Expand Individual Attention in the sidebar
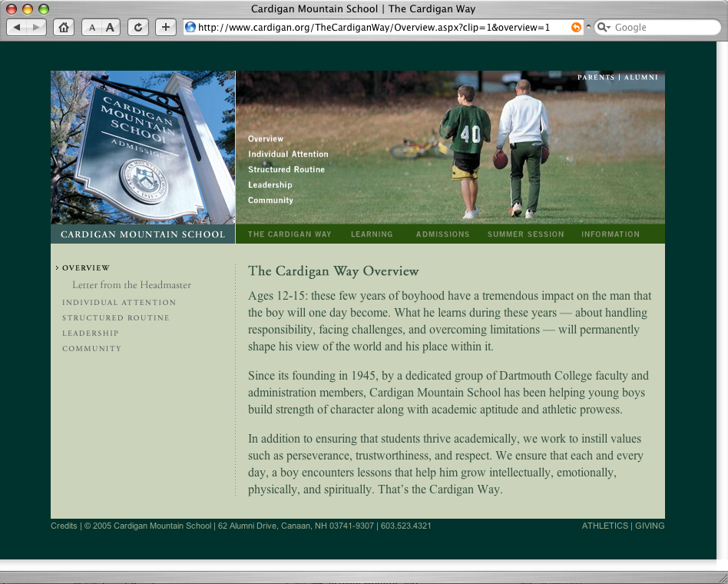The height and width of the screenshot is (584, 728). (x=119, y=303)
